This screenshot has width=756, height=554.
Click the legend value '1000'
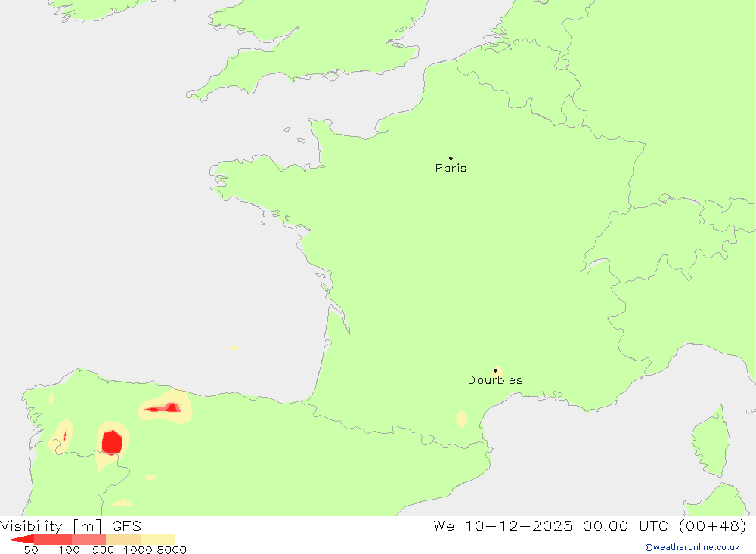point(138,549)
